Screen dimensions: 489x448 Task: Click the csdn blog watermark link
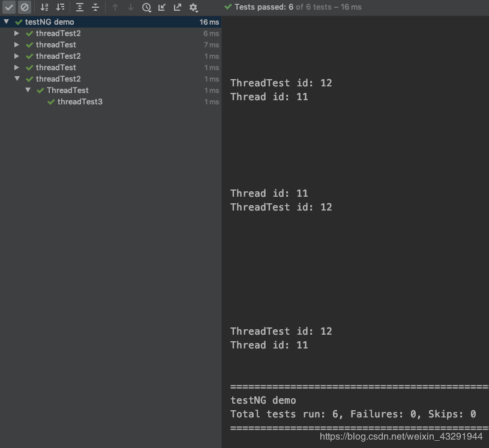click(x=401, y=437)
